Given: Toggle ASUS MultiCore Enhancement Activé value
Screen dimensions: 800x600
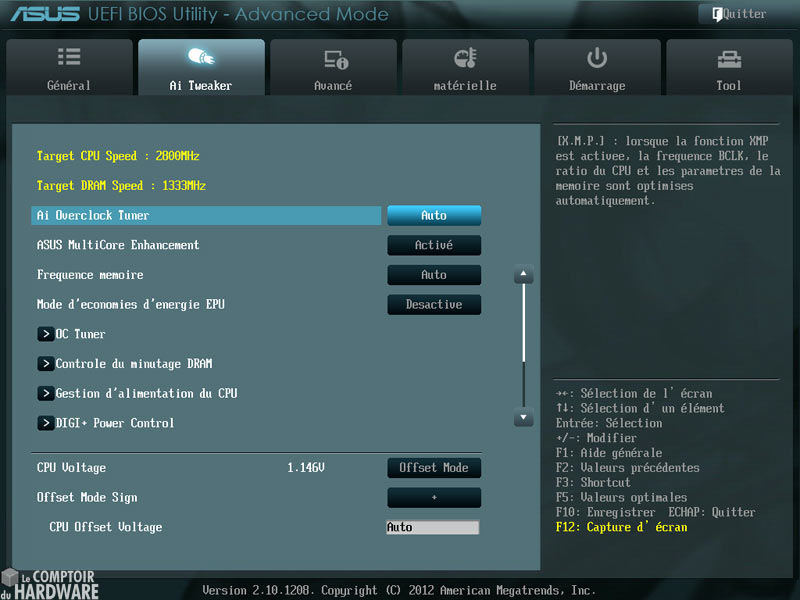Looking at the screenshot, I should (x=434, y=245).
